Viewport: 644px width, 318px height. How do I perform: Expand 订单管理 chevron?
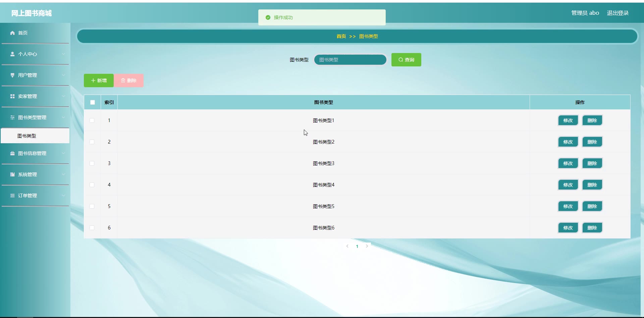63,196
